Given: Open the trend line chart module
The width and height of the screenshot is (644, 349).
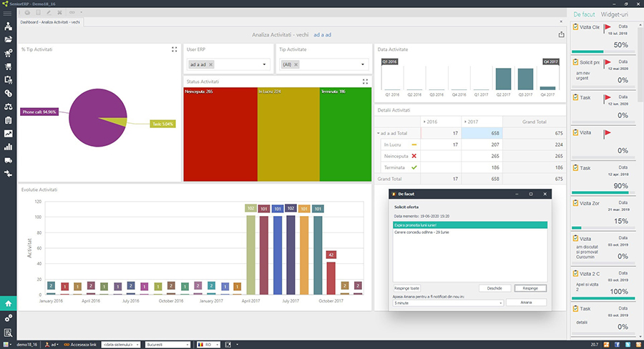Looking at the screenshot, I should (8, 134).
